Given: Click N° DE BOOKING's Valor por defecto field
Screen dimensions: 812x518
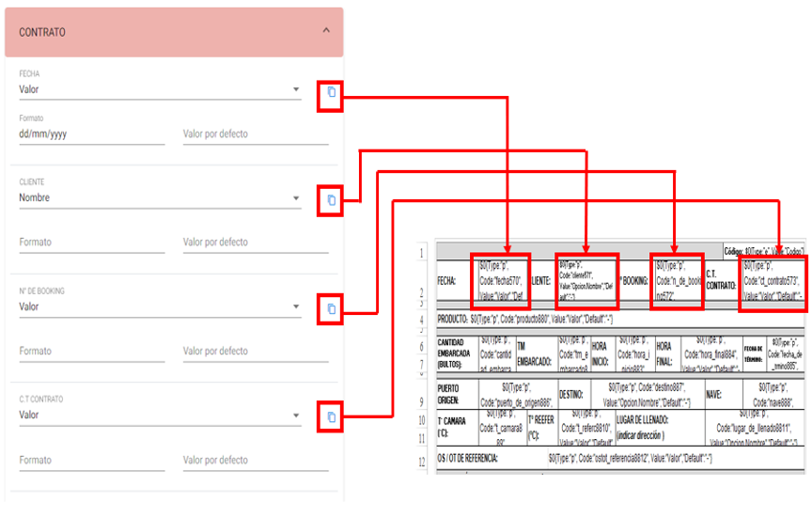Looking at the screenshot, I should coord(255,352).
